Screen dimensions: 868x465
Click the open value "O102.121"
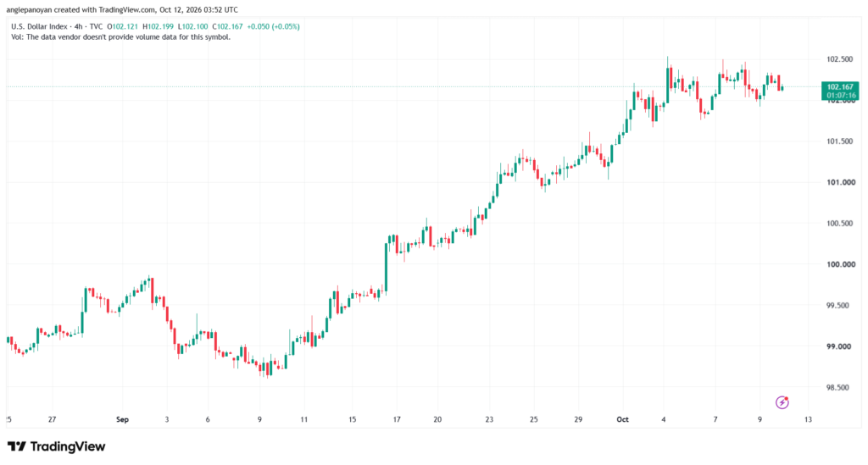coord(122,26)
